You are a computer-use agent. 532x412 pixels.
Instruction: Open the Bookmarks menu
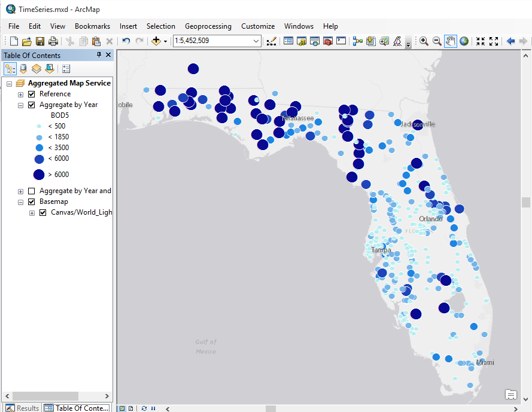pos(92,26)
